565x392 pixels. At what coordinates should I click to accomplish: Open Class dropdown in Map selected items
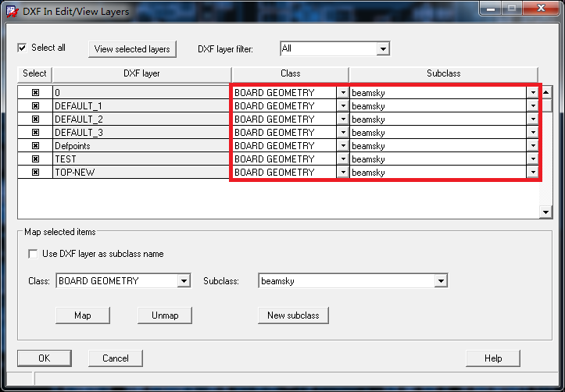184,281
